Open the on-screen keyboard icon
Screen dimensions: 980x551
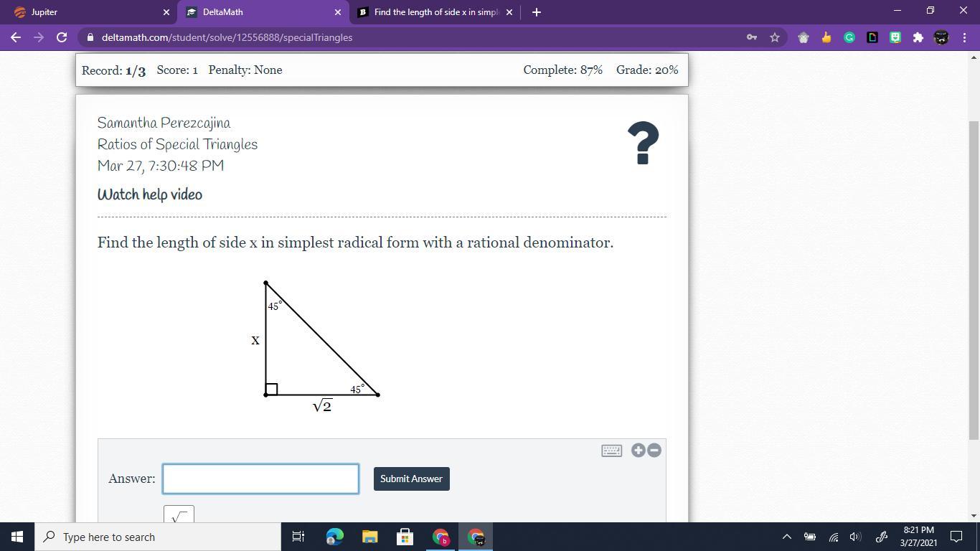(611, 451)
